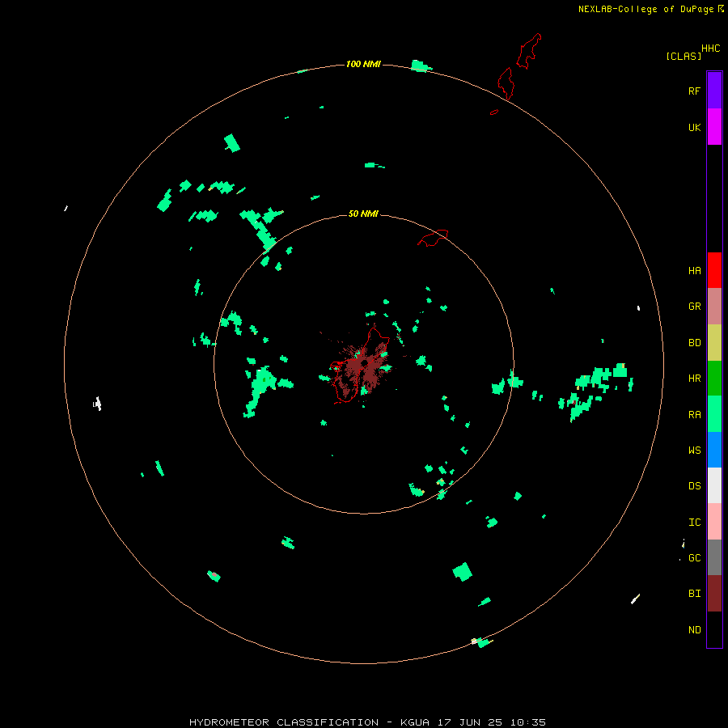Click the BI legend label
This screenshot has height=728, width=728.
point(694,594)
